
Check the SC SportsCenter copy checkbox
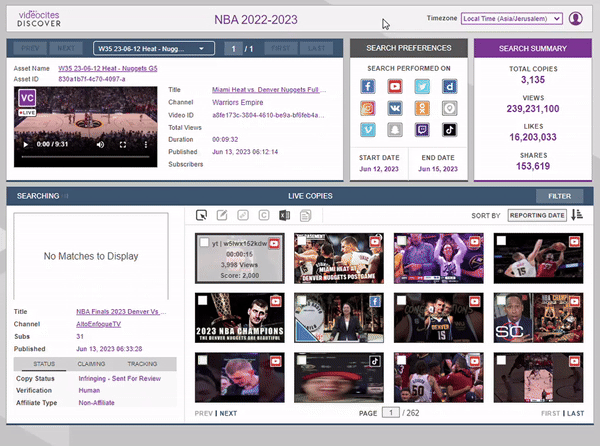click(501, 300)
